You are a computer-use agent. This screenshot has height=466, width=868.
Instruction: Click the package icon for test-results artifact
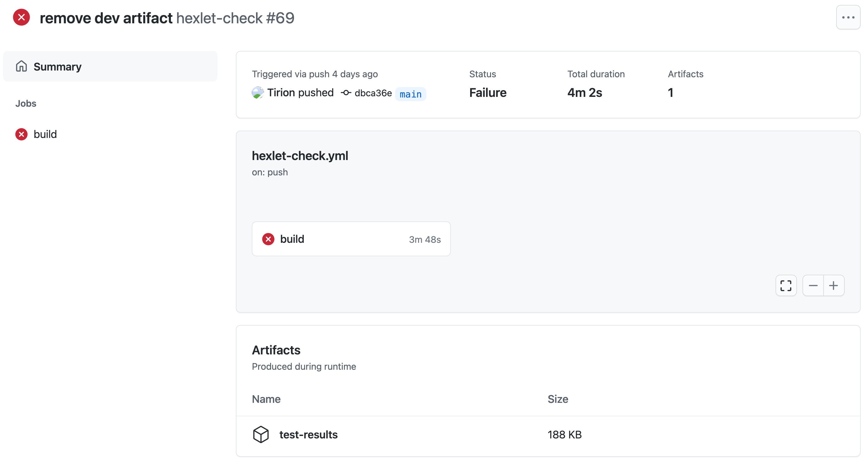tap(260, 434)
